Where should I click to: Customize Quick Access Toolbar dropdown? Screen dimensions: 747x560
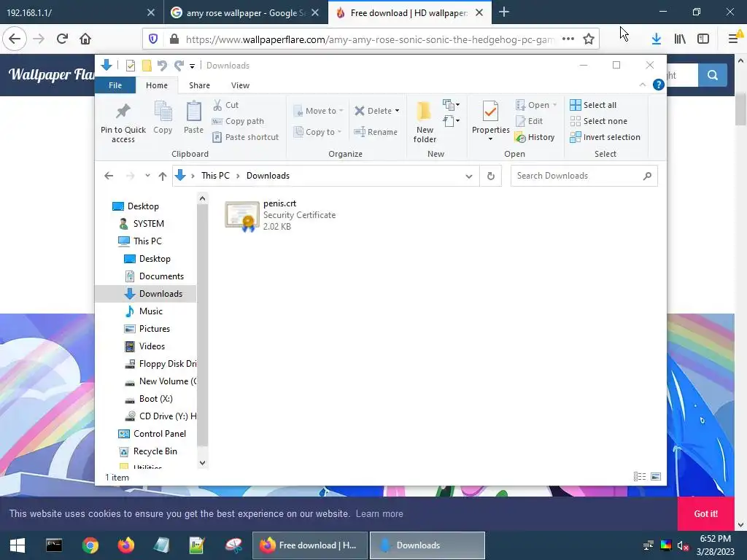coord(192,66)
